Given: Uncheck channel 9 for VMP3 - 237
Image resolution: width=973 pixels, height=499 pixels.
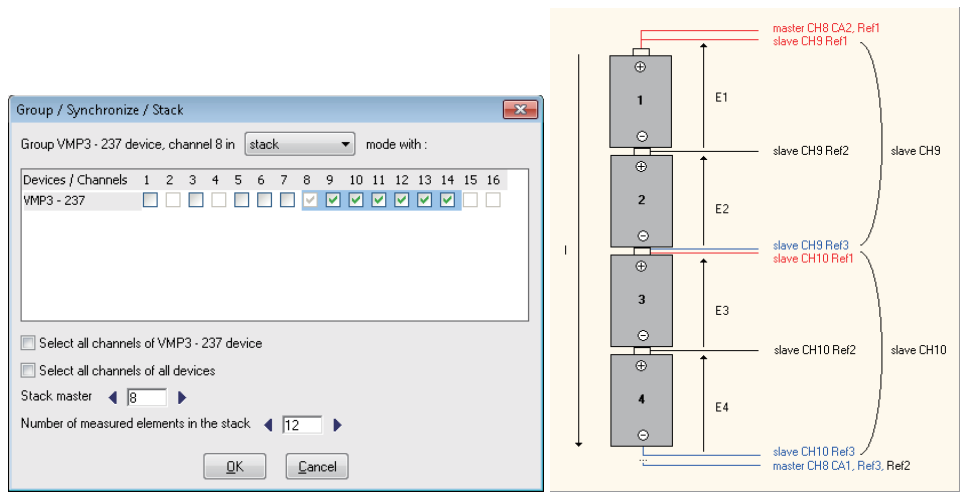Looking at the screenshot, I should pyautogui.click(x=333, y=200).
